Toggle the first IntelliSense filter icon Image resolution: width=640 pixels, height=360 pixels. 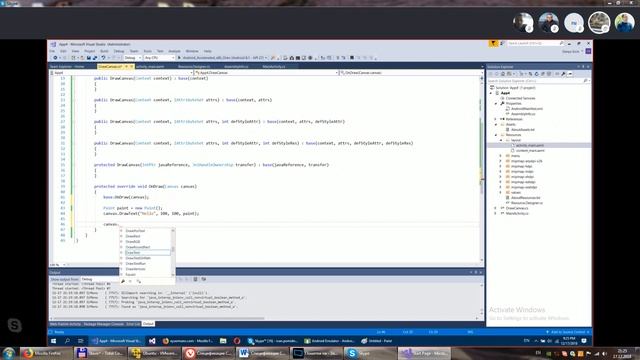coord(123,281)
